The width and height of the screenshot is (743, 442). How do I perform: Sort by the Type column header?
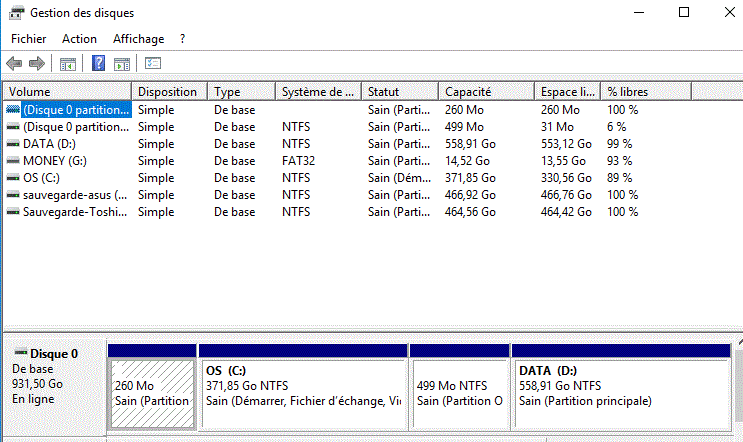(x=242, y=91)
